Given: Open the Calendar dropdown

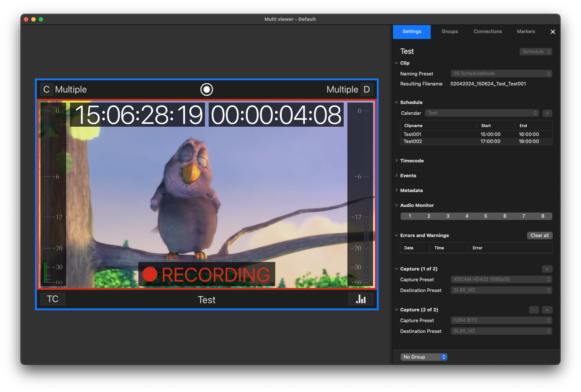Looking at the screenshot, I should click(x=482, y=113).
